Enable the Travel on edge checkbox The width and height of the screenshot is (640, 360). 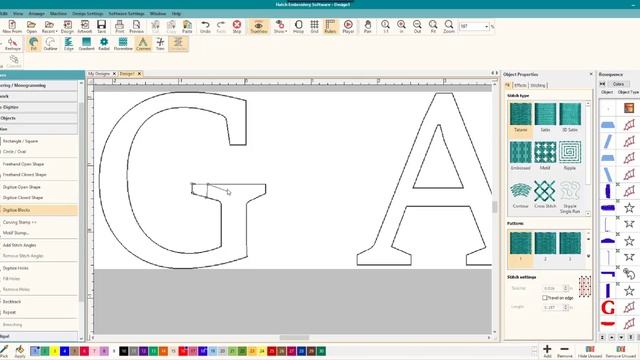pos(544,298)
